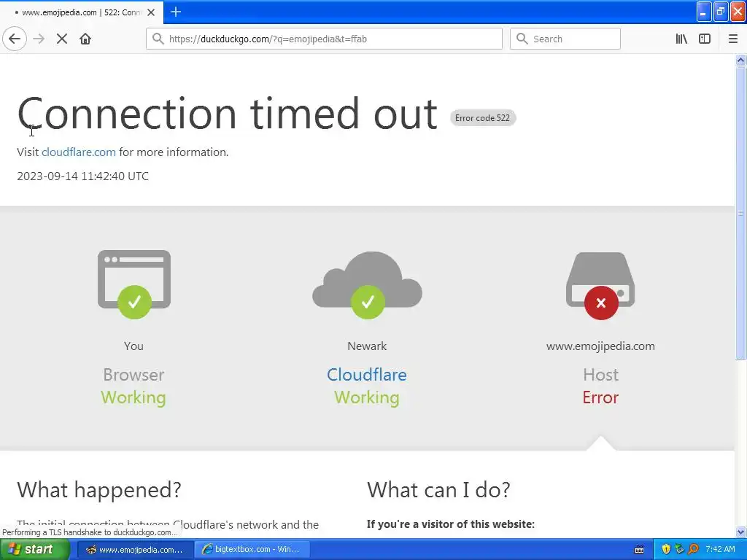
Task: Click the address bar URL field
Action: click(x=324, y=39)
